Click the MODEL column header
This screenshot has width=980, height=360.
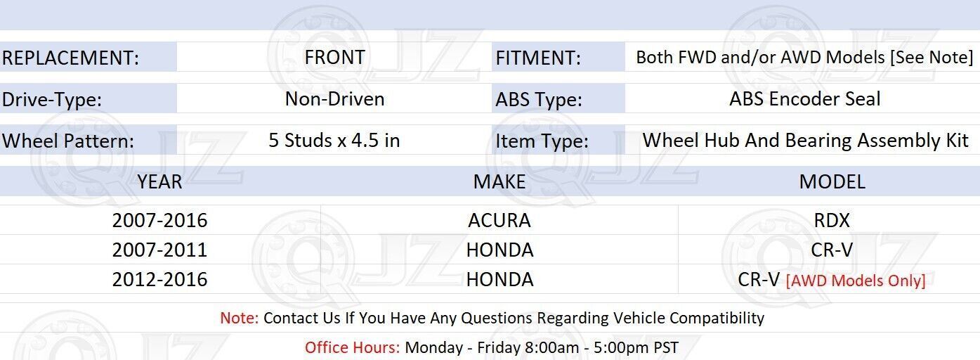(x=832, y=181)
